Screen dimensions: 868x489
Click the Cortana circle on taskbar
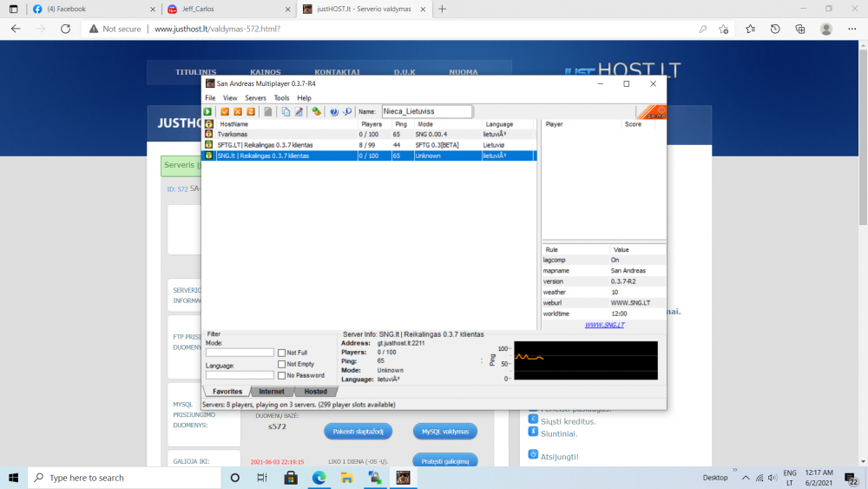(234, 478)
